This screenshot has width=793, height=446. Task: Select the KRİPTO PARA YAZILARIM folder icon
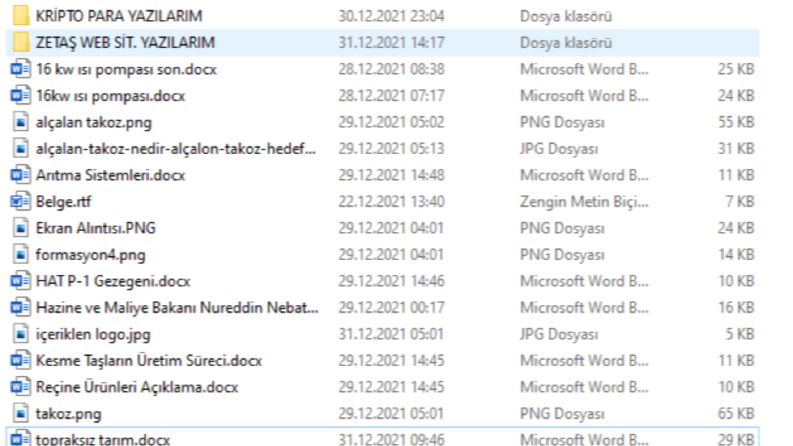(21, 16)
